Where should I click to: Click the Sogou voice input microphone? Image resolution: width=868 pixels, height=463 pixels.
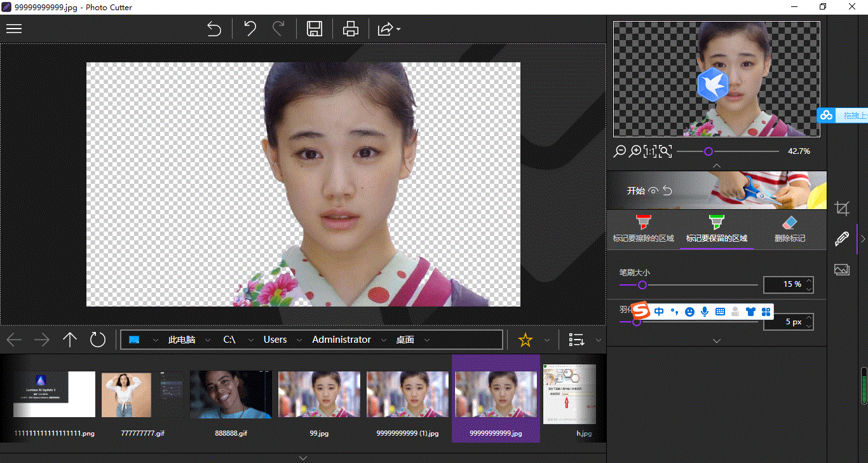pos(705,312)
